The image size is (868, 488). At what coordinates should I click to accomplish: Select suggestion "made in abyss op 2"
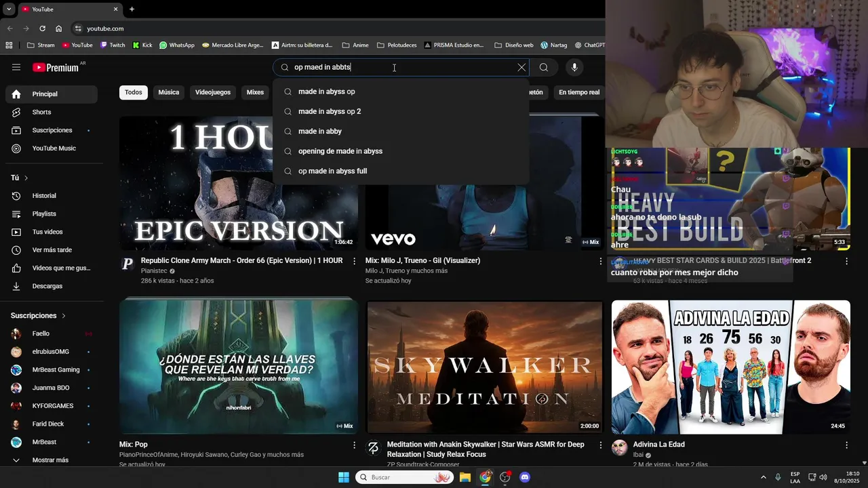coord(401,111)
